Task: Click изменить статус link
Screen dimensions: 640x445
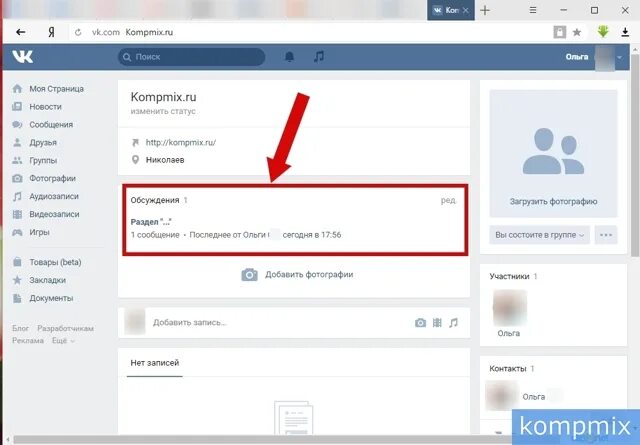Action: (x=163, y=111)
